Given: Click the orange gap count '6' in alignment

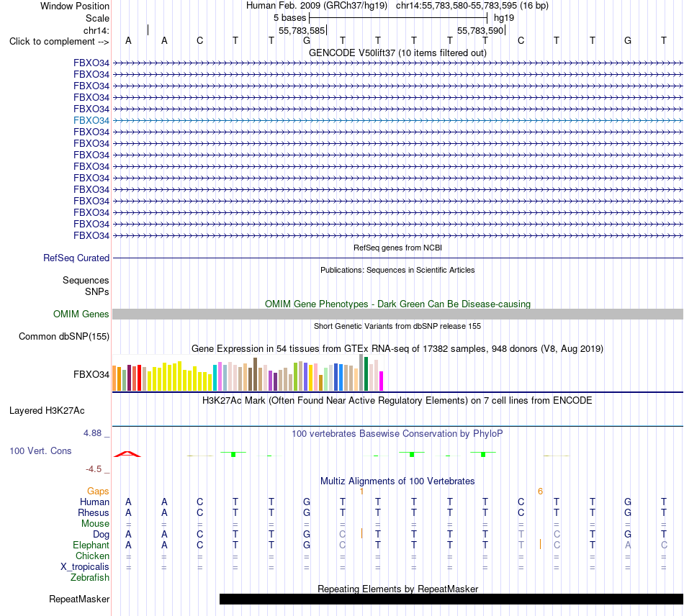Looking at the screenshot, I should (540, 492).
